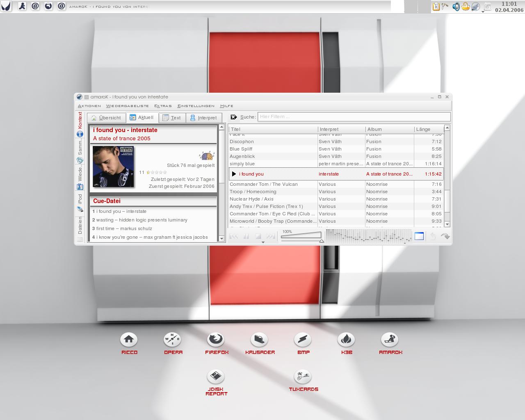The image size is (525, 420).
Task: Expand dropdown arrow under stop button
Action: [x=263, y=242]
